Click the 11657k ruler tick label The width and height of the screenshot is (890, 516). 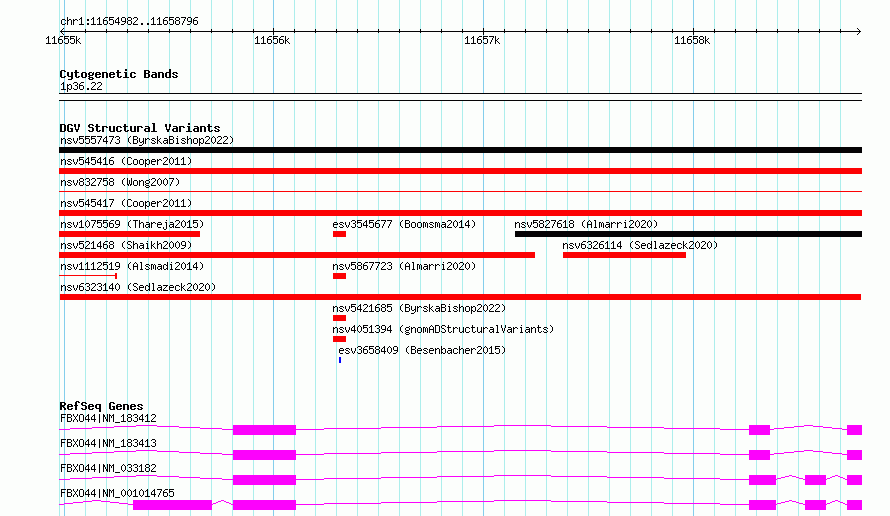(x=482, y=40)
